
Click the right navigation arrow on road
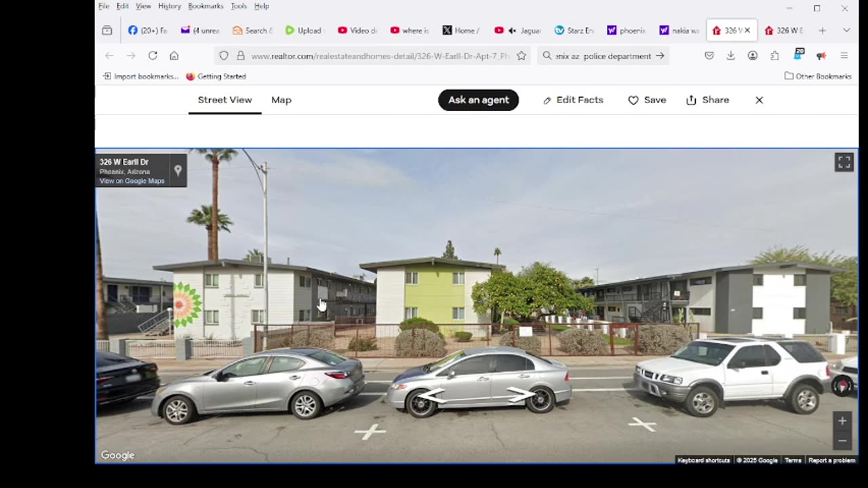click(521, 394)
